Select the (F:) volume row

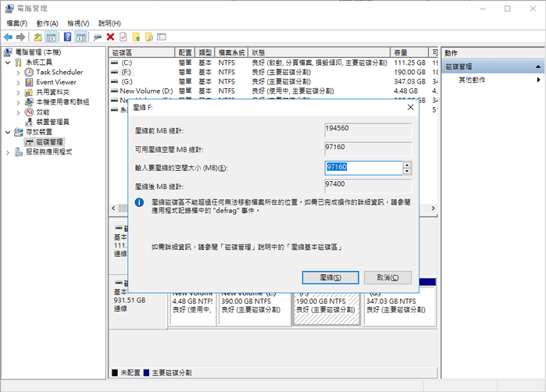coord(273,72)
